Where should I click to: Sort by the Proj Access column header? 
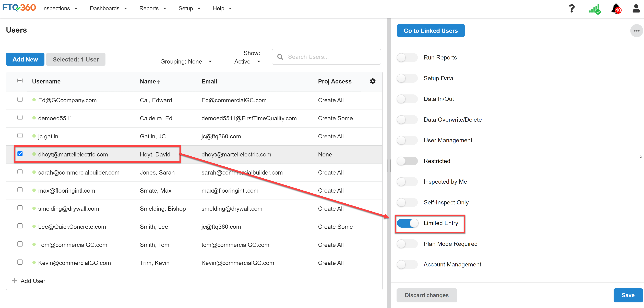(335, 81)
